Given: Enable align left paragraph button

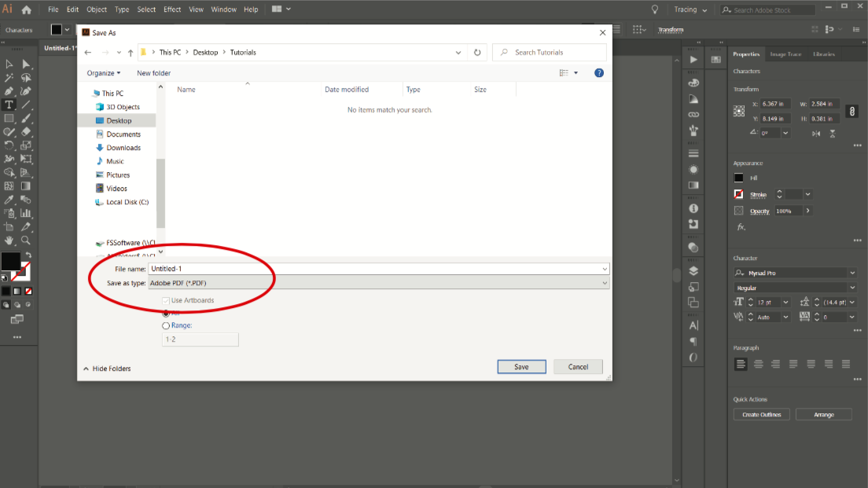Looking at the screenshot, I should 741,364.
